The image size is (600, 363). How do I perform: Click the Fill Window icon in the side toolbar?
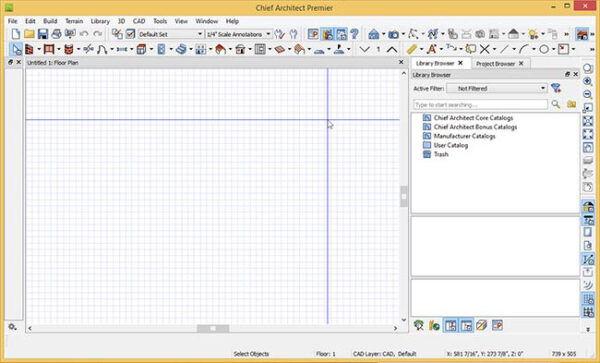(x=588, y=134)
